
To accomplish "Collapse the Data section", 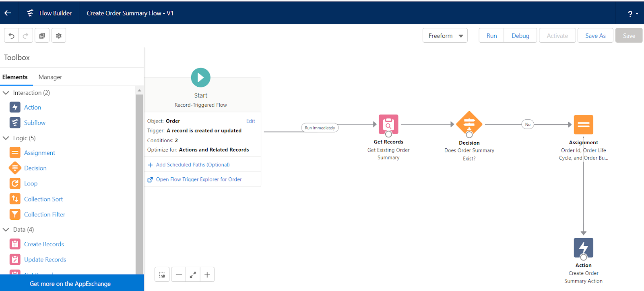I will tap(6, 230).
